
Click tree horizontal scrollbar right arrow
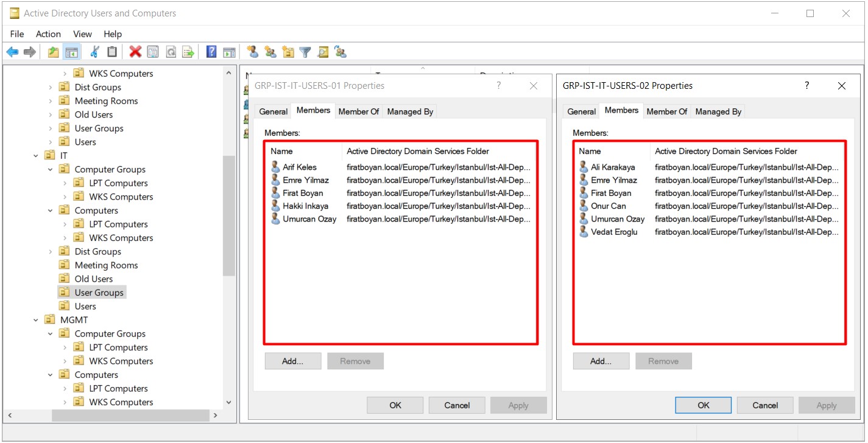click(216, 415)
